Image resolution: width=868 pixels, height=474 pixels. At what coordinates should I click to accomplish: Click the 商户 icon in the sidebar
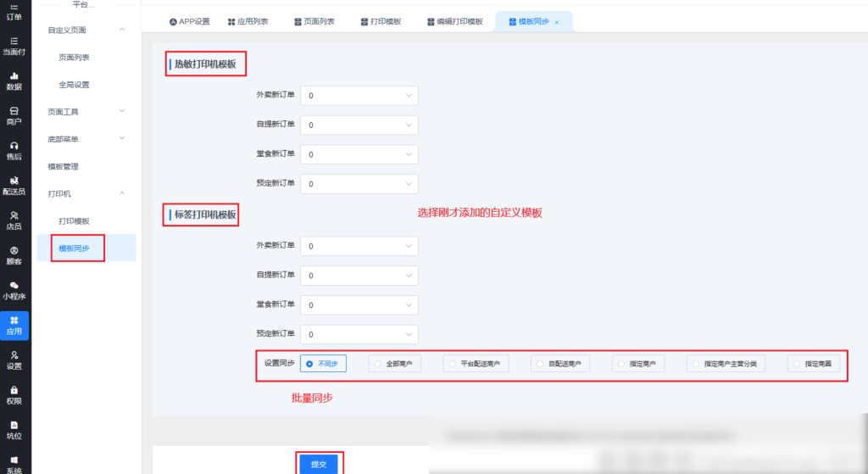pos(14,115)
